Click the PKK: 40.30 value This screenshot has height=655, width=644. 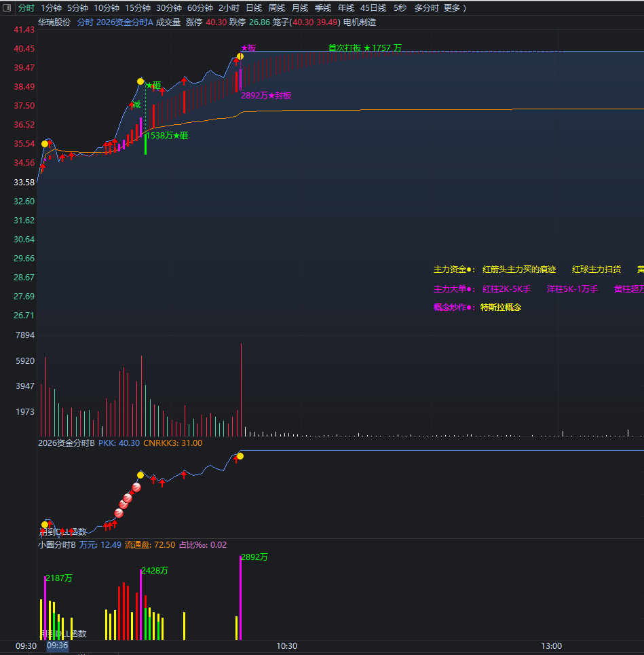click(119, 443)
